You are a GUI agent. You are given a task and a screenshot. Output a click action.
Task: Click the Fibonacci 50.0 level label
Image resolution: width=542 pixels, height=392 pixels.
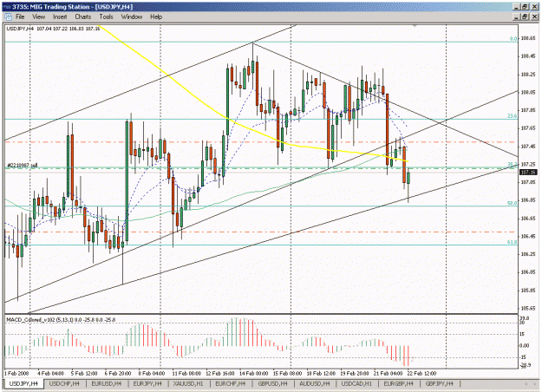[x=512, y=203]
